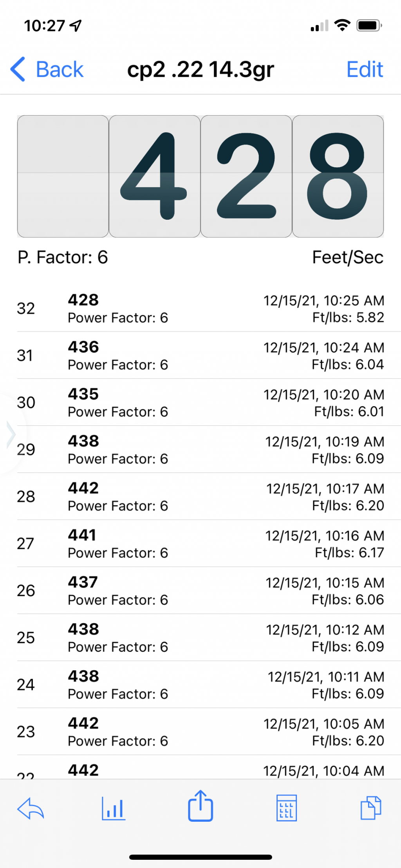Open the calculator icon in bottom toolbar
This screenshot has height=868, width=401.
287,808
